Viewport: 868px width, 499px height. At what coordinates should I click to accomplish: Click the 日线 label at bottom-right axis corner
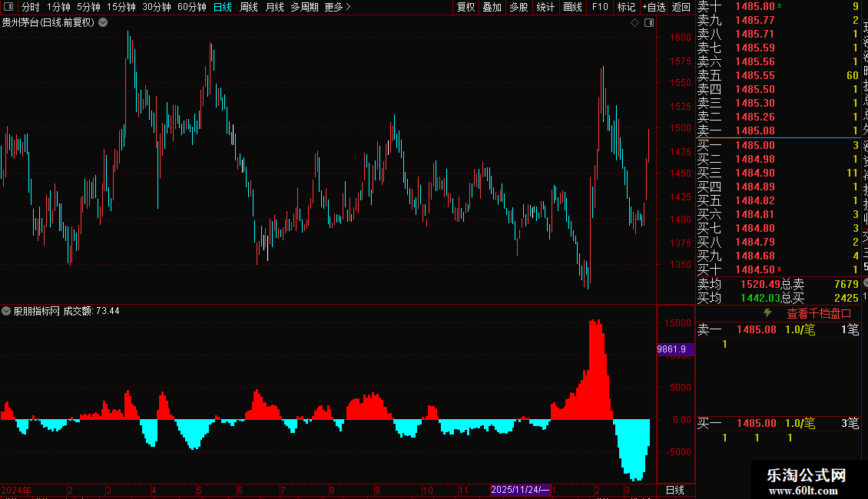point(674,490)
